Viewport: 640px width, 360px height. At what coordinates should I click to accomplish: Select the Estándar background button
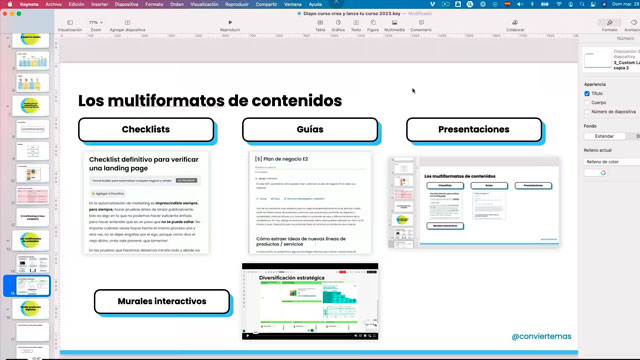coord(604,136)
